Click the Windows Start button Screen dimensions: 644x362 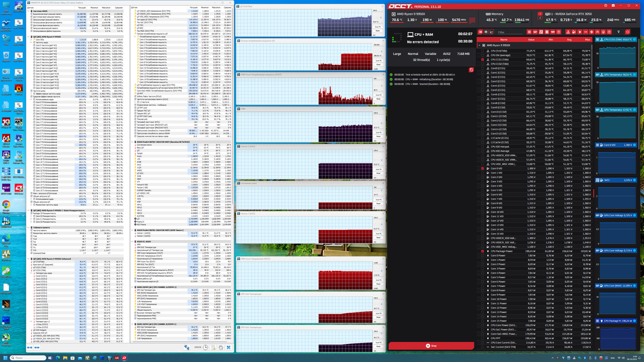coord(6,358)
